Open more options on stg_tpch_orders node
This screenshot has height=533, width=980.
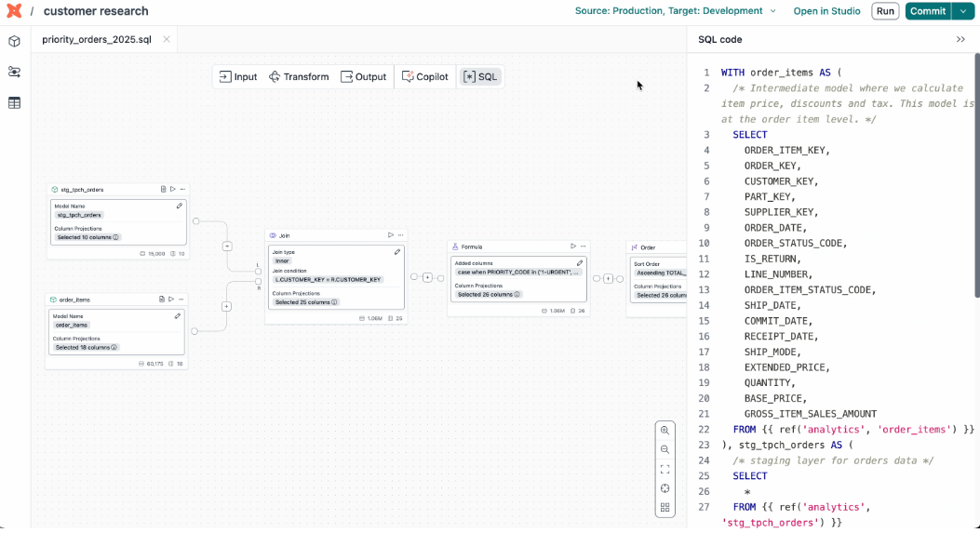(x=182, y=189)
